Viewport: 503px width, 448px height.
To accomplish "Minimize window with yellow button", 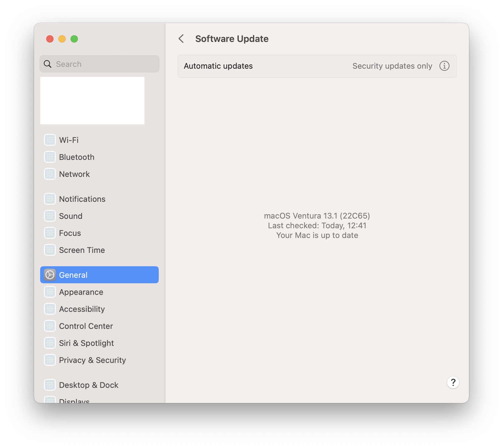I will click(62, 39).
